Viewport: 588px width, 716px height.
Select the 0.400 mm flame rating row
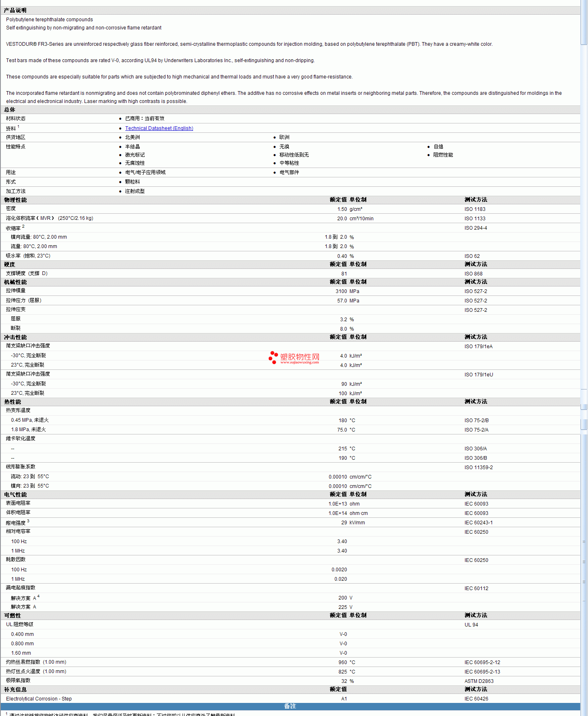(290, 634)
